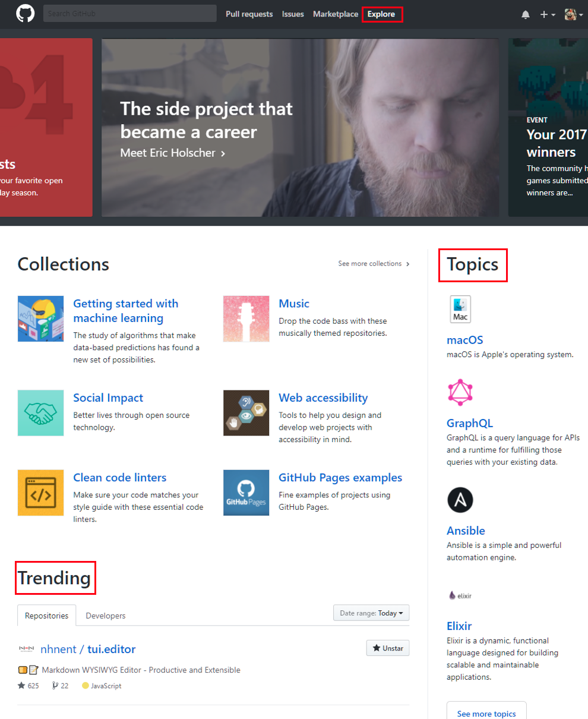Open the Social Impact collection
The height and width of the screenshot is (719, 588).
[x=108, y=398]
